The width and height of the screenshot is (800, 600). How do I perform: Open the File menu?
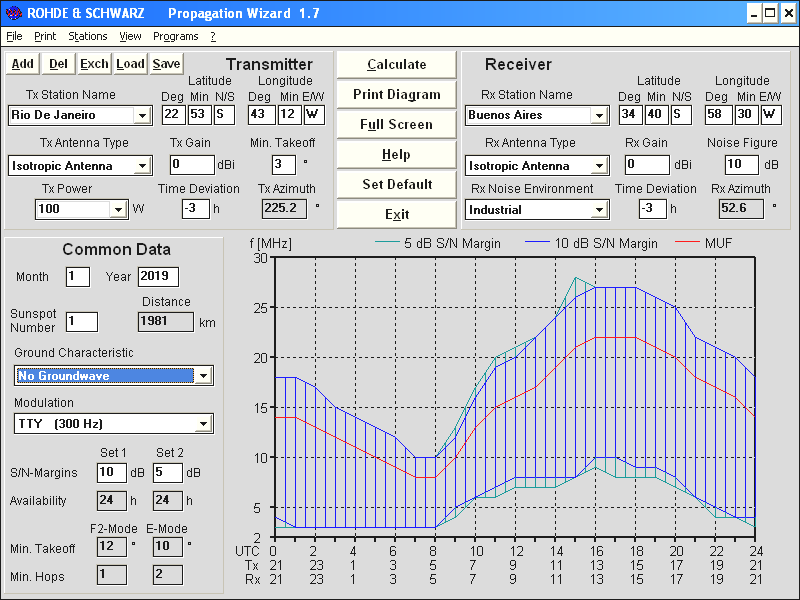click(x=14, y=36)
